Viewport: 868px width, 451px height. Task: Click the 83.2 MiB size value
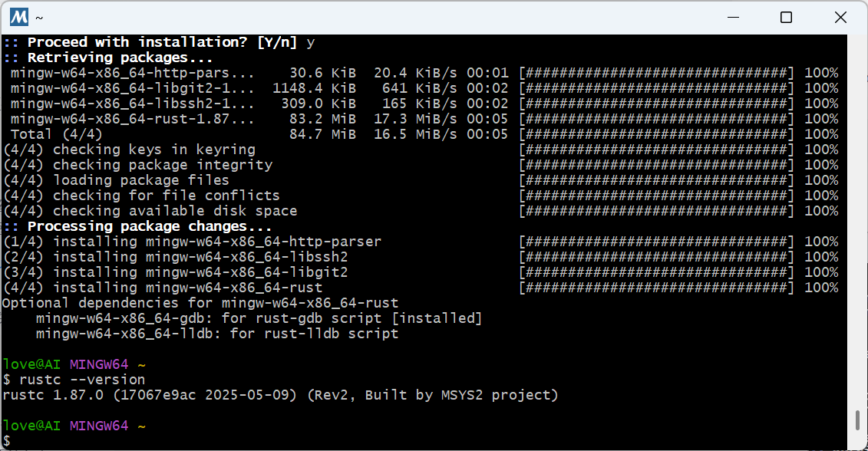pos(323,119)
